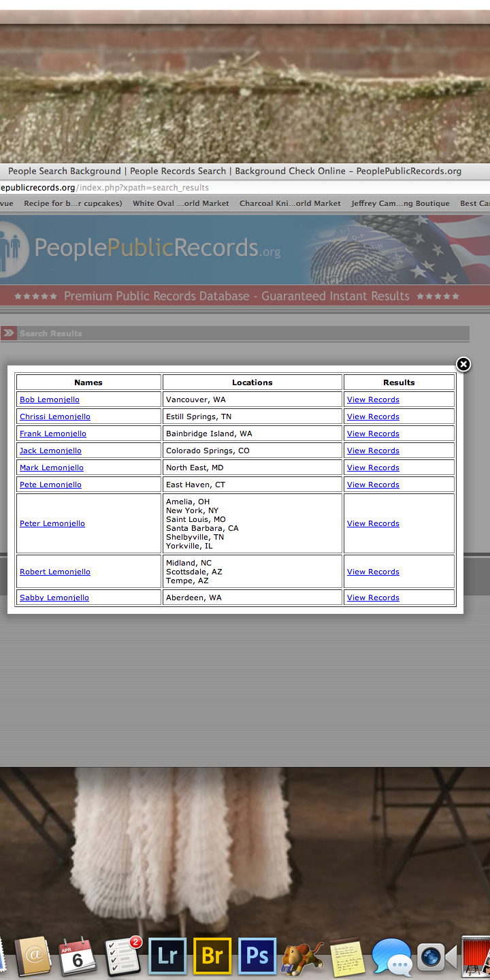Click the 'Locations' column header
Viewport: 490px width, 980px height.
pos(252,382)
